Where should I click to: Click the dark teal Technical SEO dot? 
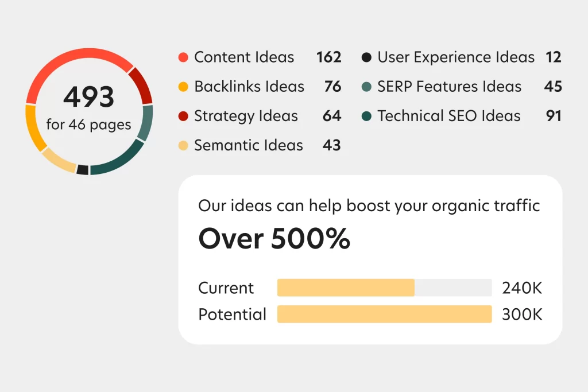click(x=366, y=117)
